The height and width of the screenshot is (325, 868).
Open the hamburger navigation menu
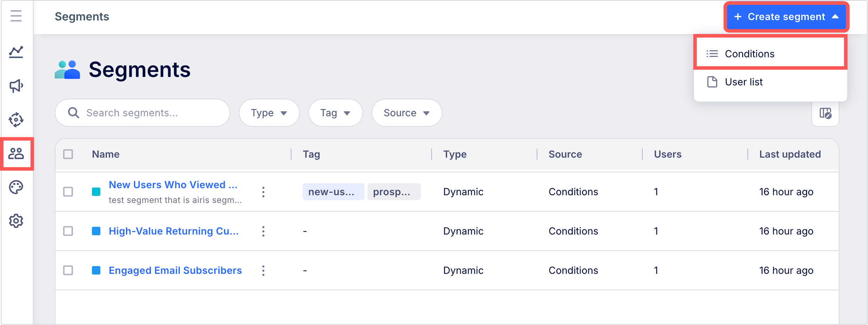pyautogui.click(x=16, y=16)
